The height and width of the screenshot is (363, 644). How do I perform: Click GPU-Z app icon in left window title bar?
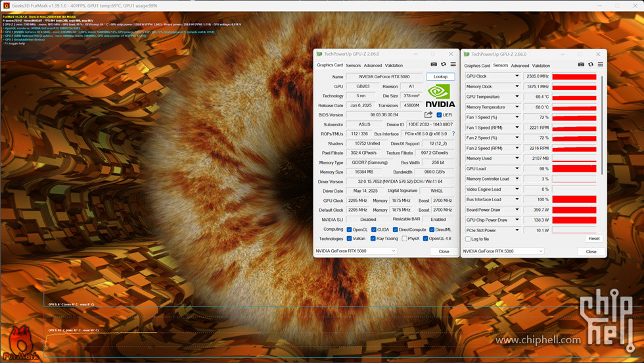pos(319,54)
